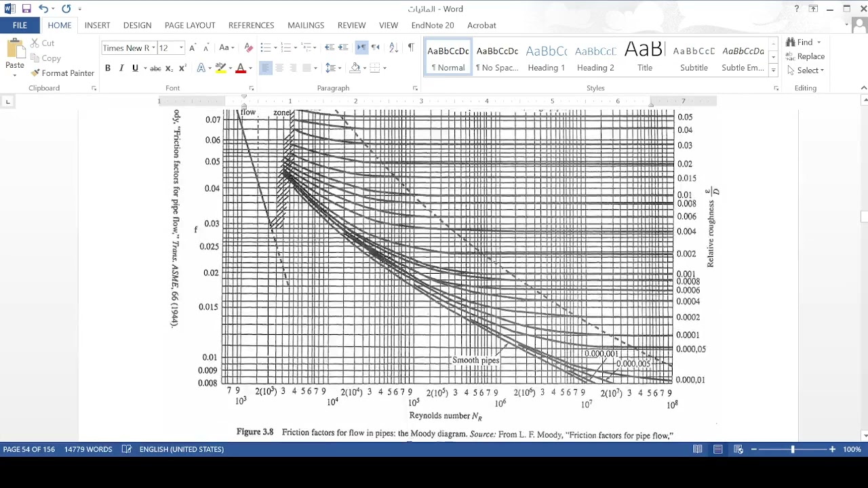Viewport: 868px width, 488px height.
Task: Open Text Effects and Typography
Action: click(201, 68)
